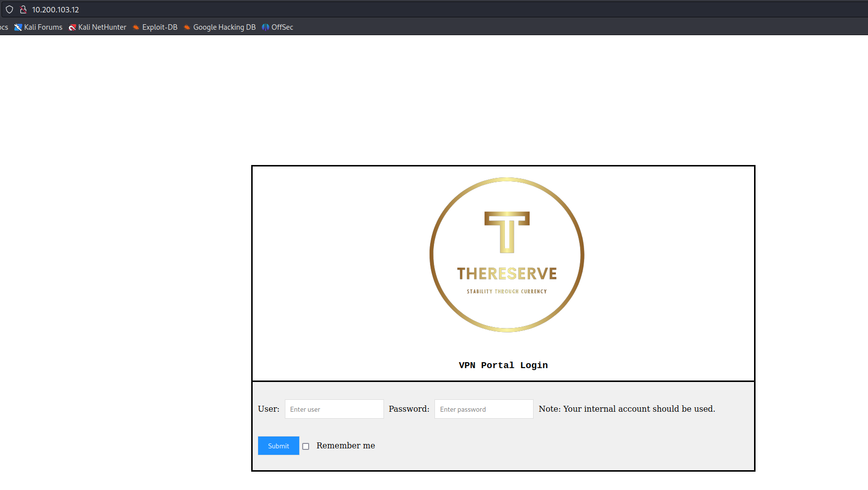
Task: Click the 'Remember me' label text
Action: (345, 445)
